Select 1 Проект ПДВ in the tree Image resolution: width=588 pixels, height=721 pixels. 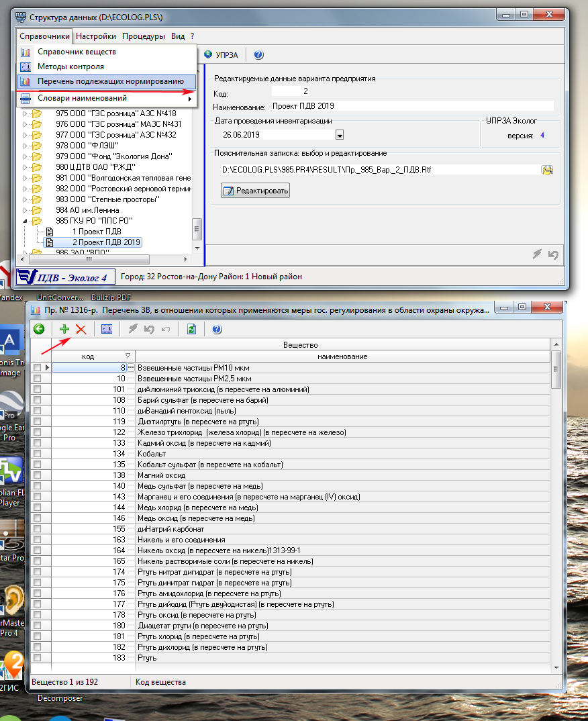coord(97,231)
